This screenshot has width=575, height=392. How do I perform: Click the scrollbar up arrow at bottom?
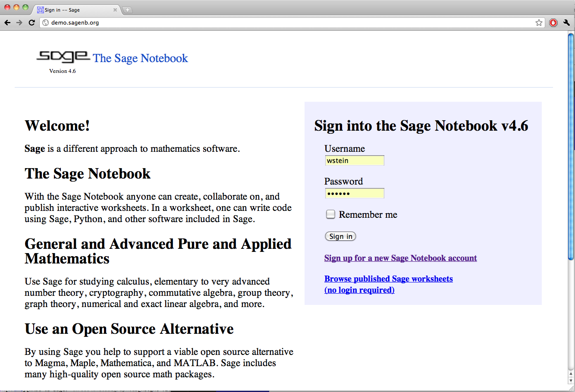pyautogui.click(x=571, y=374)
